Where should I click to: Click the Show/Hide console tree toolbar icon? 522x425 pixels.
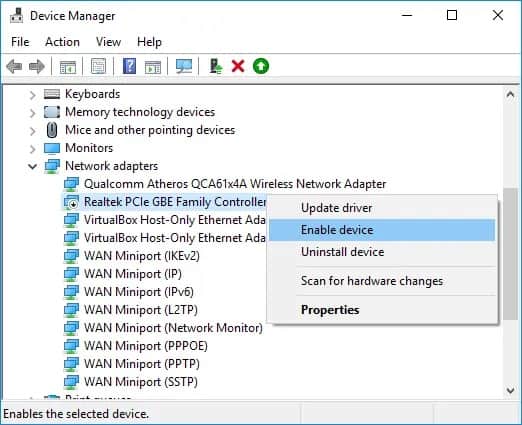pos(68,66)
